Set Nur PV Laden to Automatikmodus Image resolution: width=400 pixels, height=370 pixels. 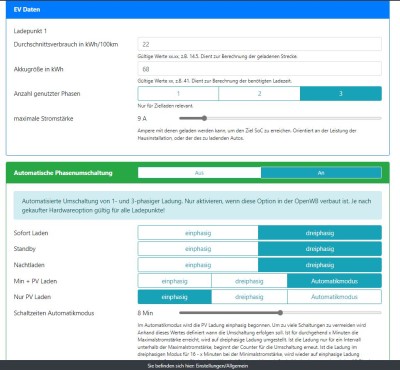click(335, 297)
